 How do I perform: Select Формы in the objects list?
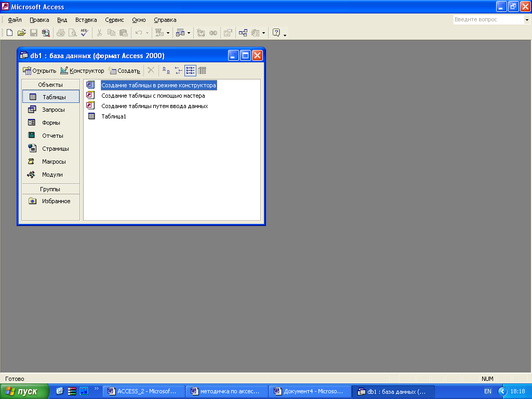pyautogui.click(x=50, y=123)
